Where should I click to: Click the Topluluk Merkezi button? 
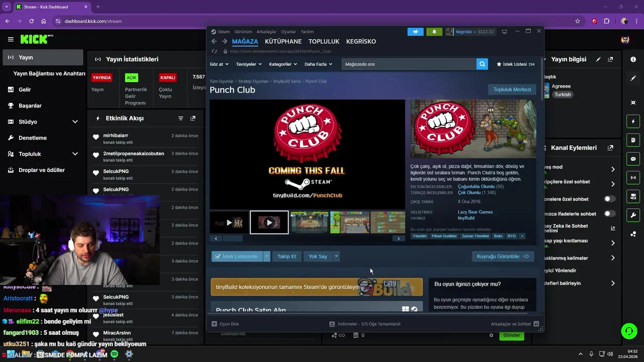click(x=512, y=89)
